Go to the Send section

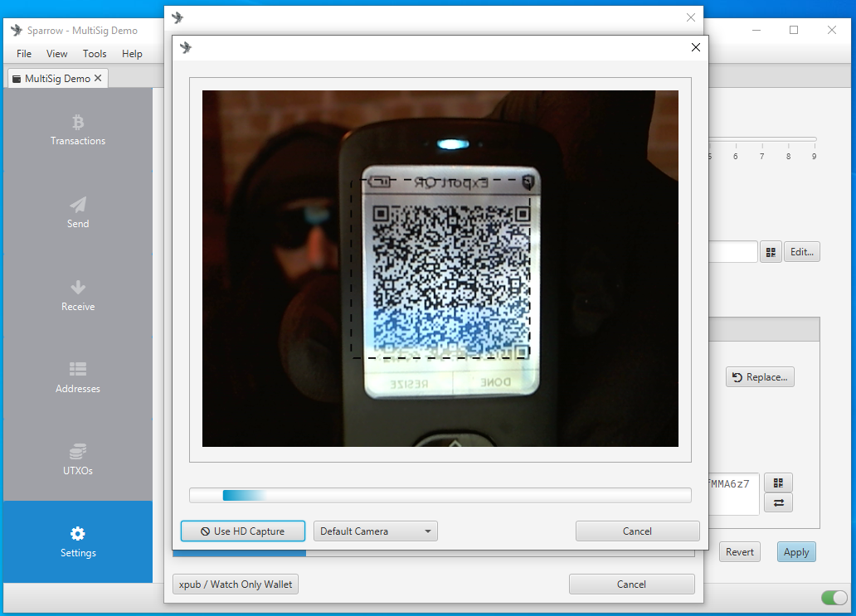77,213
